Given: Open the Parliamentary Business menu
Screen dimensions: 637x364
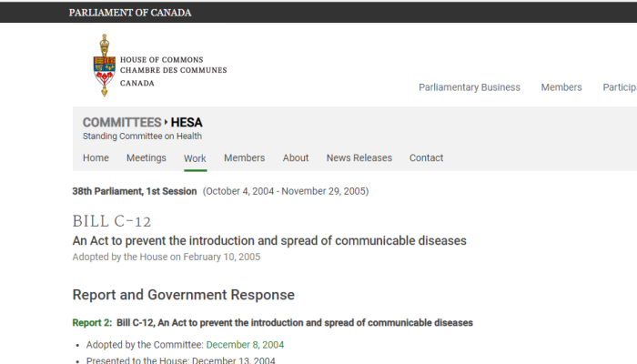Looking at the screenshot, I should click(470, 87).
